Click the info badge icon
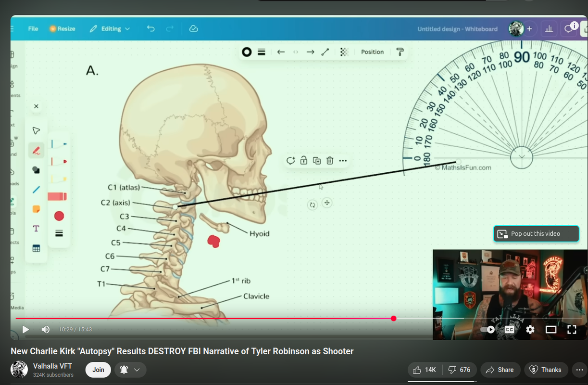This screenshot has height=385, width=588. 574,26
